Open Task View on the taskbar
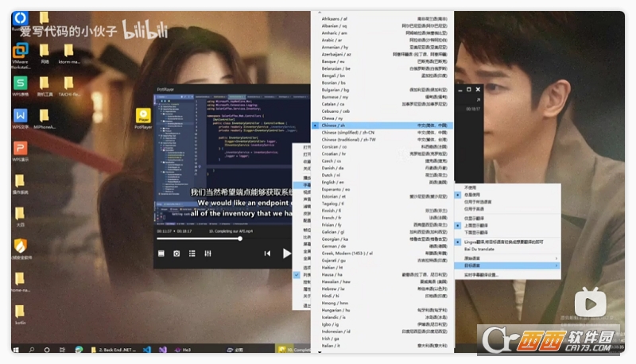The height and width of the screenshot is (364, 636). [63, 350]
